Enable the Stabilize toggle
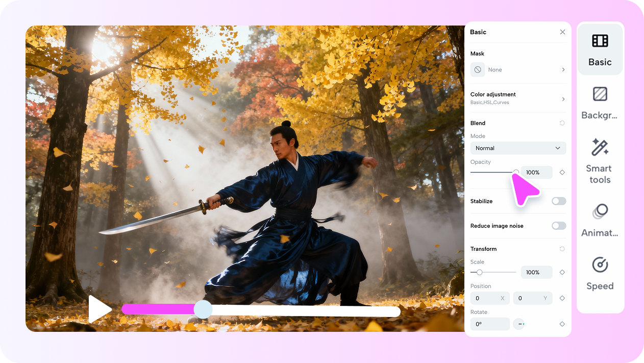Viewport: 644px width, 363px height. click(558, 201)
